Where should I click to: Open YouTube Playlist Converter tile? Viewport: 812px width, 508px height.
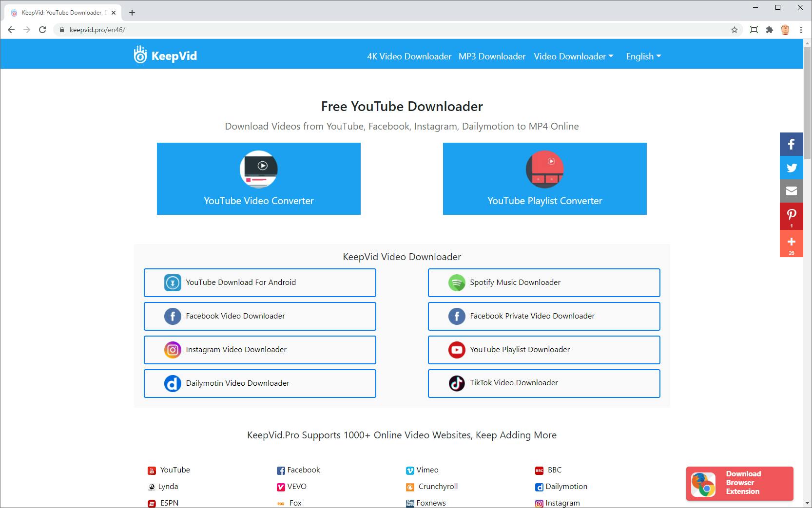[x=545, y=179]
